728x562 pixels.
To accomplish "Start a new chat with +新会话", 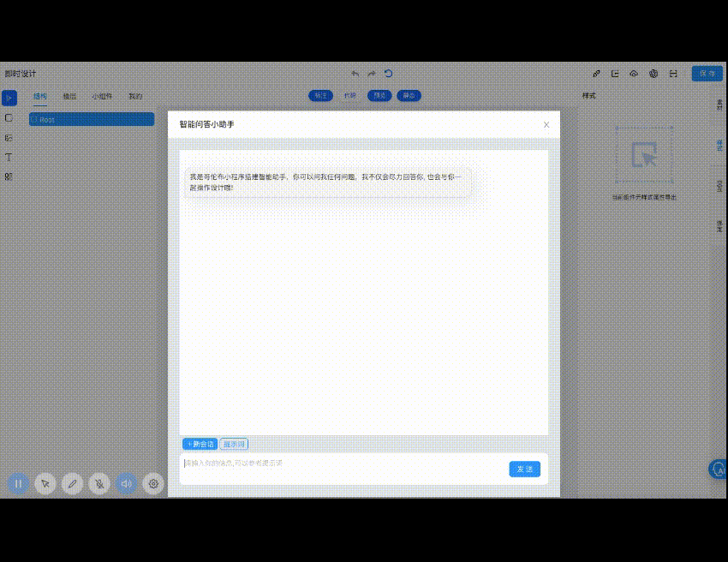I will pos(200,444).
